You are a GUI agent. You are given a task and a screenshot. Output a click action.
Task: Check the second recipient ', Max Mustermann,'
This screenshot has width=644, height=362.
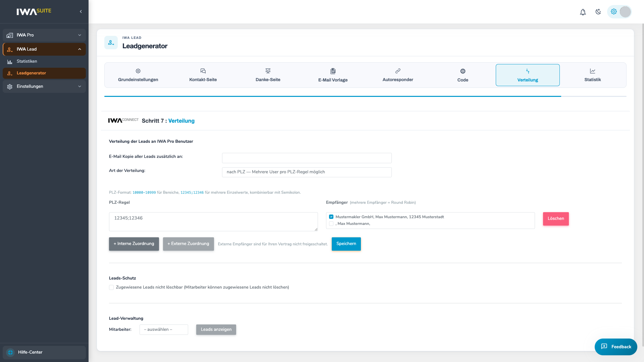pyautogui.click(x=331, y=224)
